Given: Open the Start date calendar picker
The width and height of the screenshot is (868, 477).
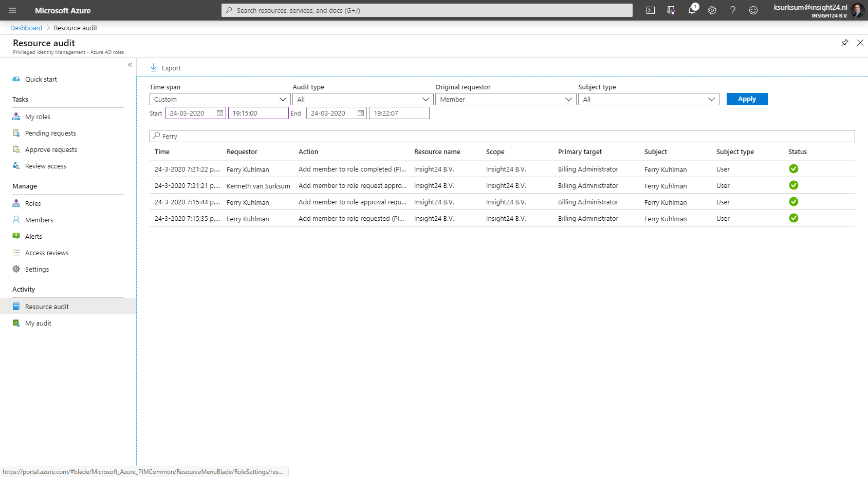Looking at the screenshot, I should click(219, 112).
